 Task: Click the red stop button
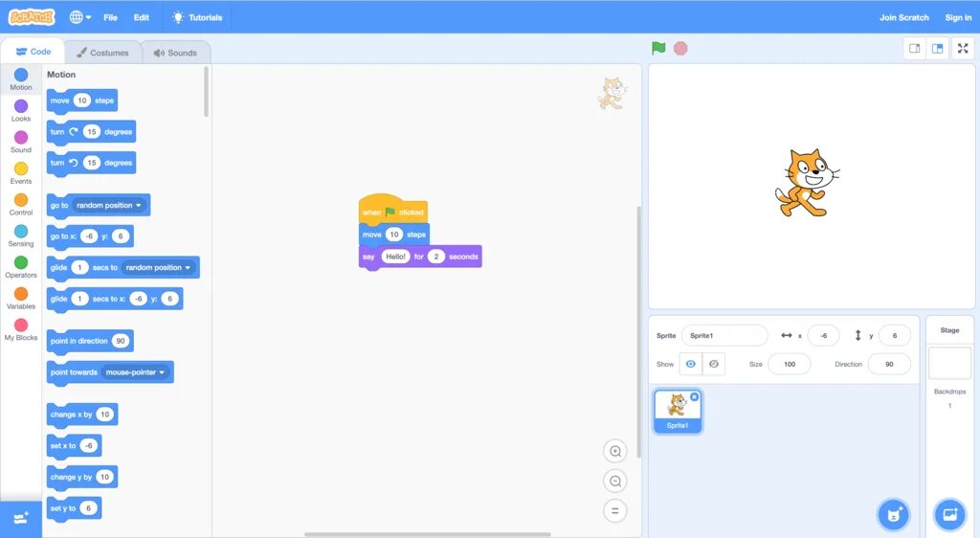tap(680, 48)
